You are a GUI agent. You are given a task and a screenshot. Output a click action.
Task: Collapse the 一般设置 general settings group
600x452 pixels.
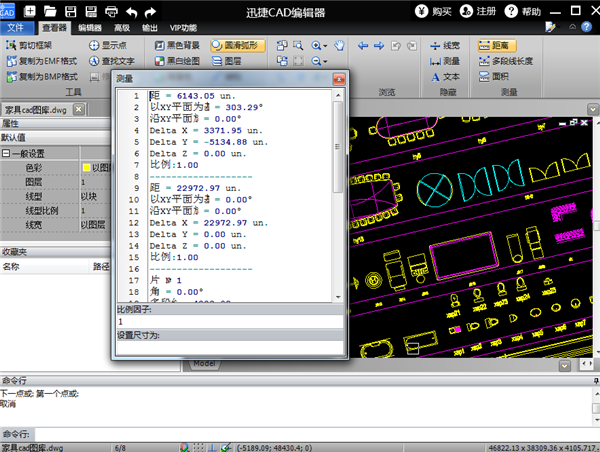pos(6,153)
